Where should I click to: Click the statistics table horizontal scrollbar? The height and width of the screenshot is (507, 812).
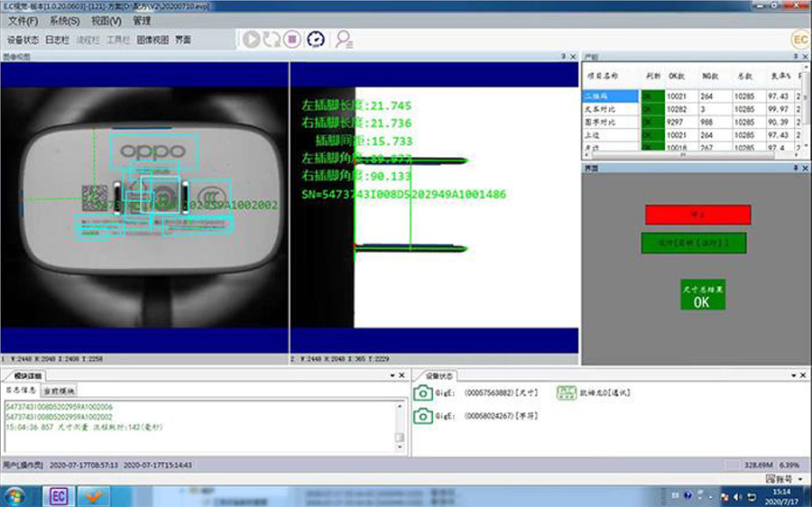(692, 154)
